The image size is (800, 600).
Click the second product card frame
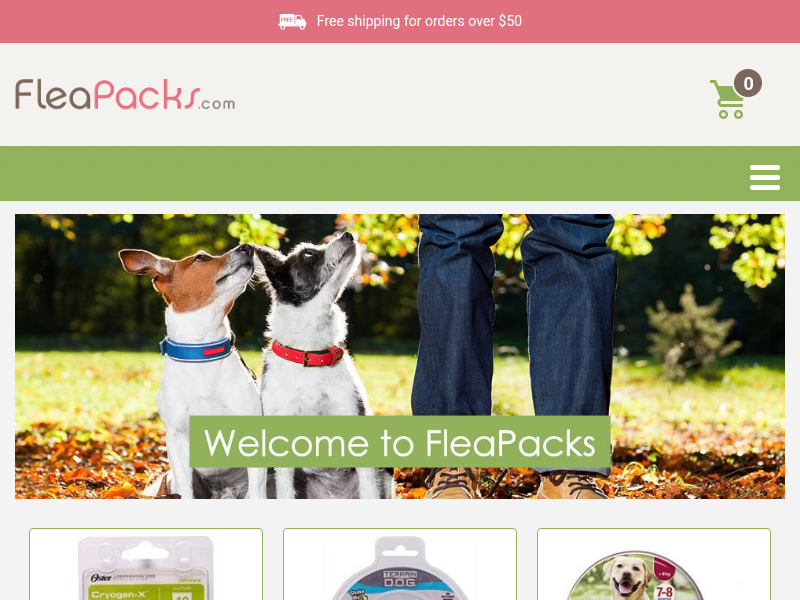coord(400,564)
